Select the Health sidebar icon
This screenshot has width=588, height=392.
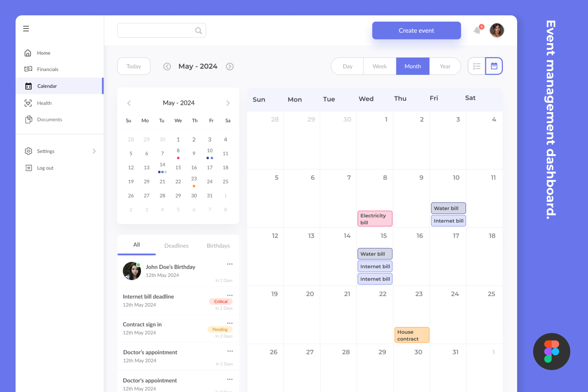click(28, 103)
